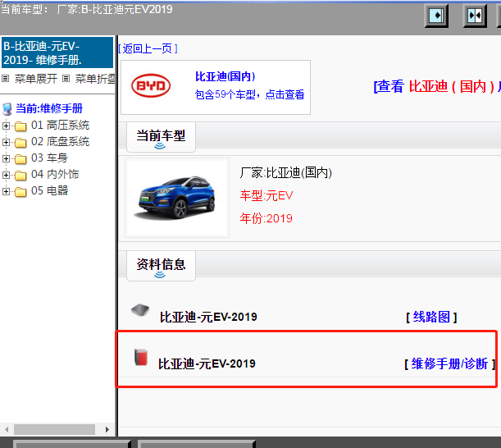
Task: Click 包含59个车型,点击查看 link
Action: click(249, 94)
